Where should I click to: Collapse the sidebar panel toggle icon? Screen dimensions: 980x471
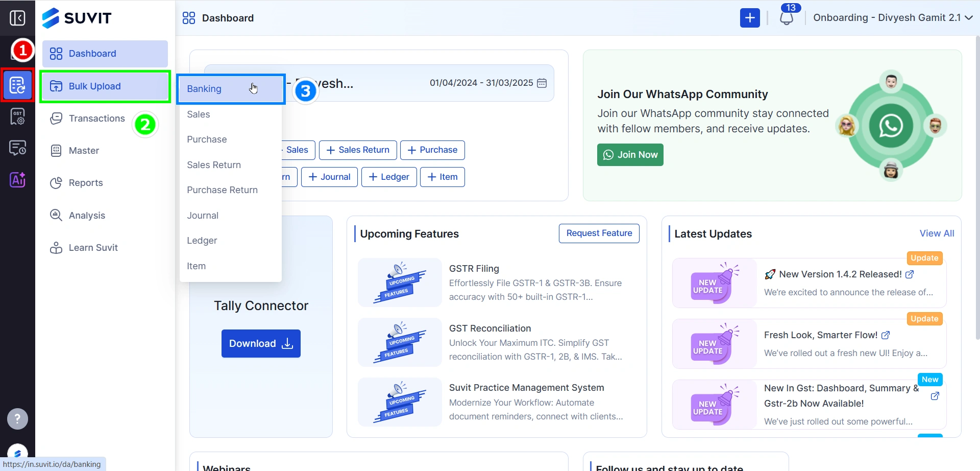(x=17, y=18)
